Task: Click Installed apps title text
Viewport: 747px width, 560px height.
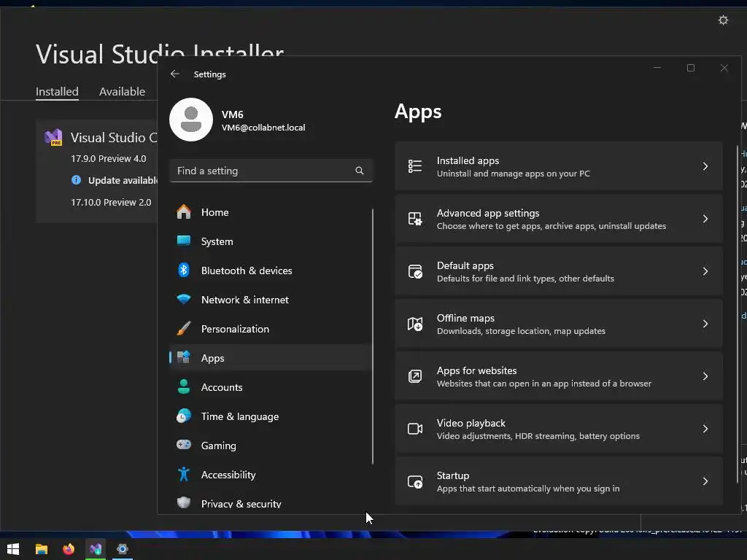Action: (468, 160)
